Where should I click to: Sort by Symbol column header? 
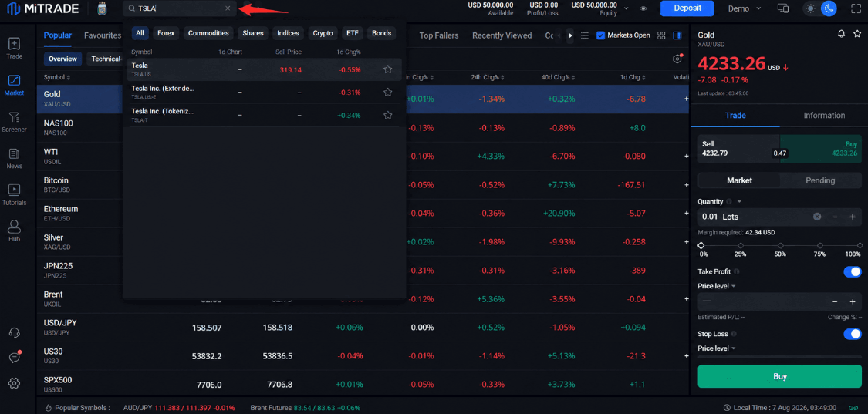pyautogui.click(x=57, y=78)
